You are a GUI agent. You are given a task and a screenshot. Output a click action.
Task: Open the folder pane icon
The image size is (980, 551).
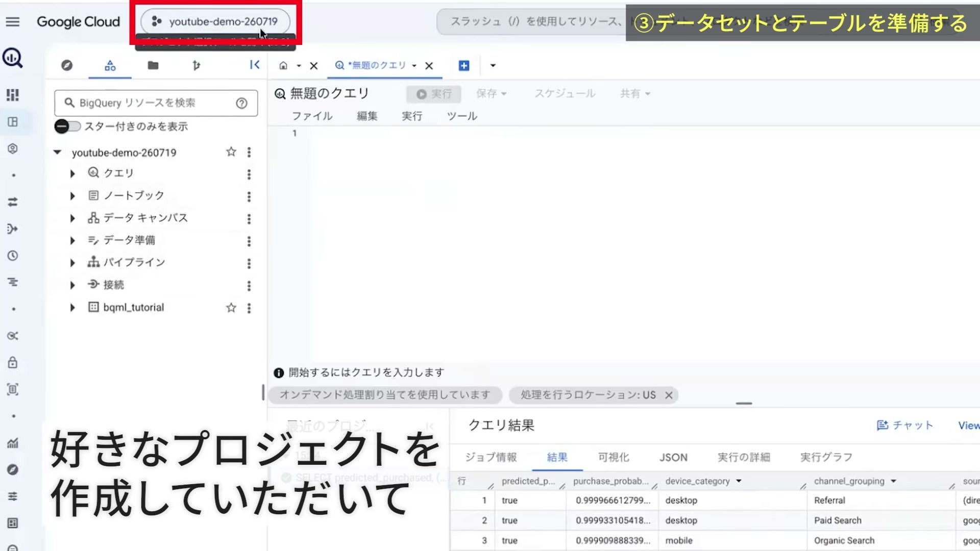point(153,65)
